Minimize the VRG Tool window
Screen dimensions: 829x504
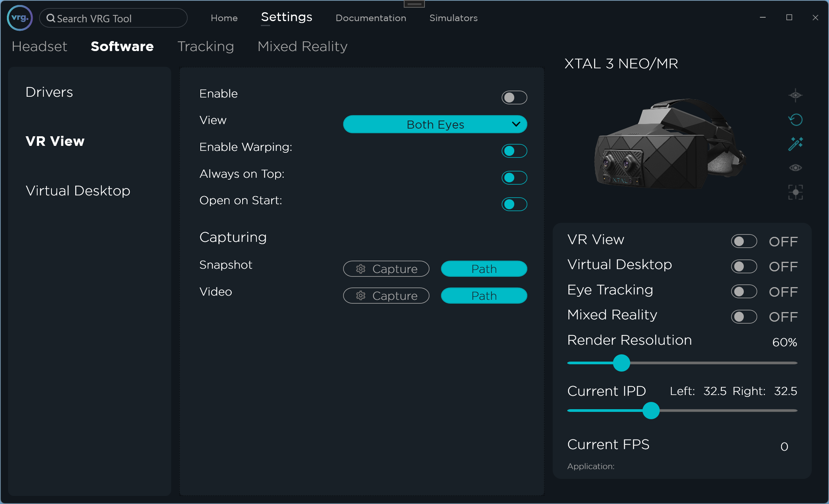763,18
